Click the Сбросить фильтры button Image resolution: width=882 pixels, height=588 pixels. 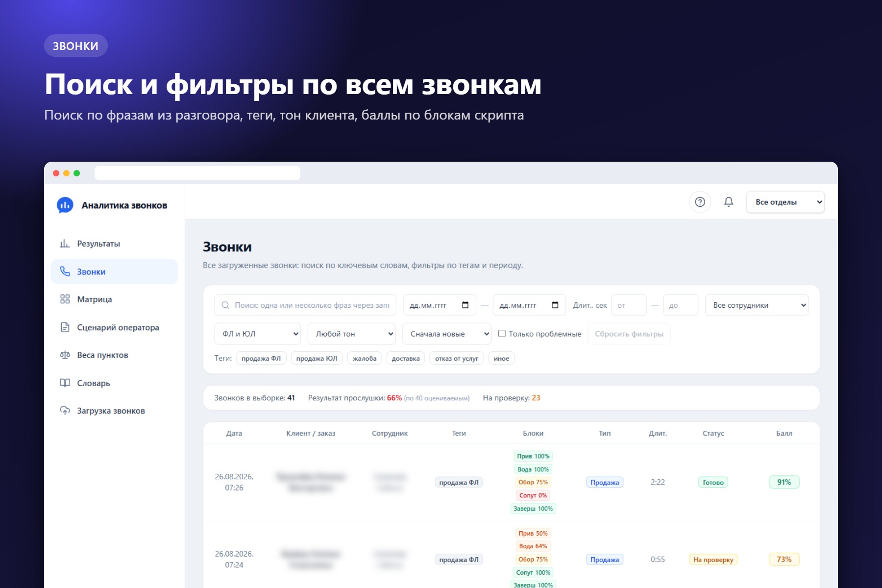pos(629,334)
